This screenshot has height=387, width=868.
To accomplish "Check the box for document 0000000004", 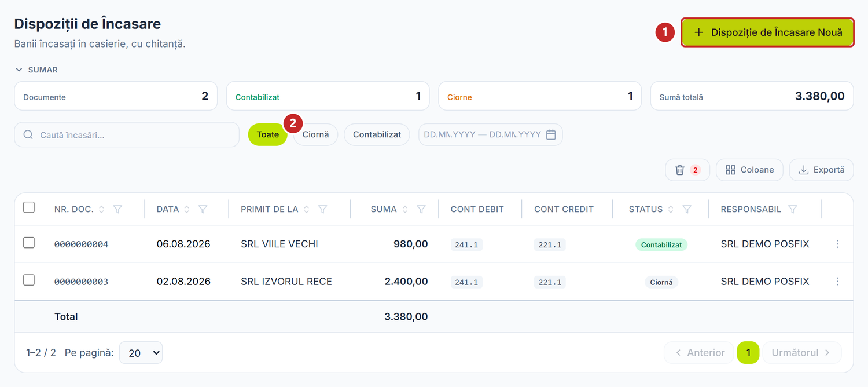I will coord(29,243).
